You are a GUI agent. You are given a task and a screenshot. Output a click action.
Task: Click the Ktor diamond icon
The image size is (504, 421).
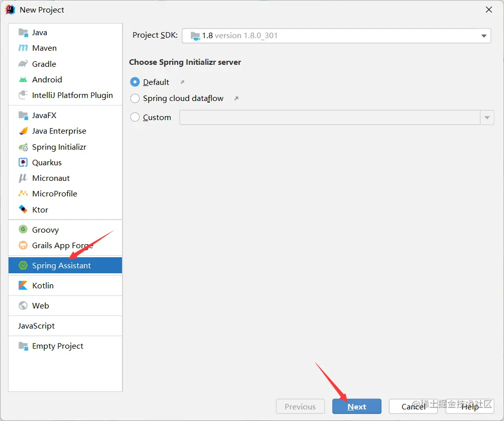[x=23, y=209]
